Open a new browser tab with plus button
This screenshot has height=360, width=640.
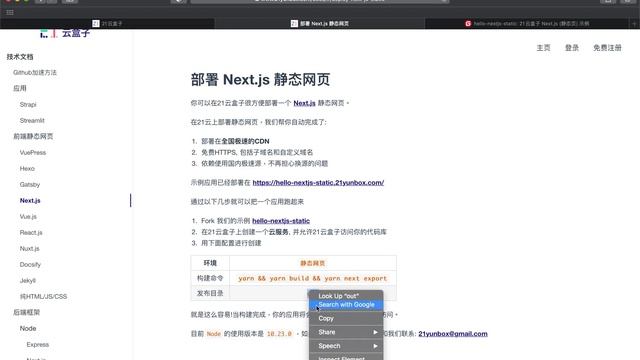(x=634, y=24)
